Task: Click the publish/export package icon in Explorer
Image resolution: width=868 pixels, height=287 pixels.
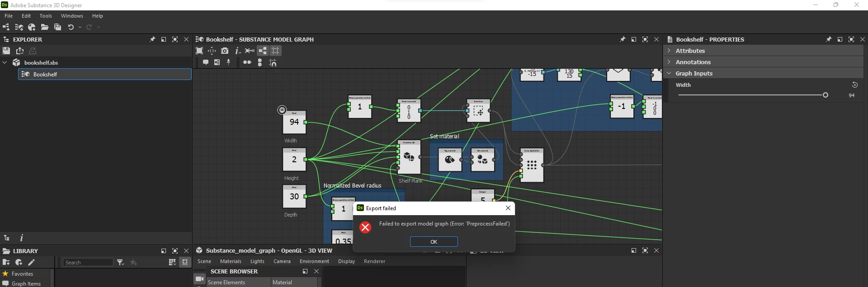Action: coord(20,51)
